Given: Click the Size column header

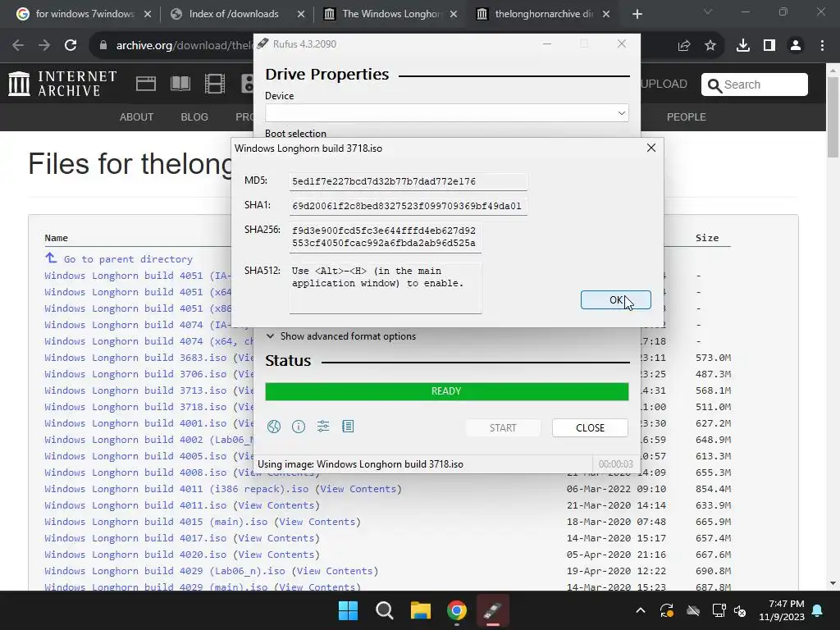Looking at the screenshot, I should click(x=707, y=238).
